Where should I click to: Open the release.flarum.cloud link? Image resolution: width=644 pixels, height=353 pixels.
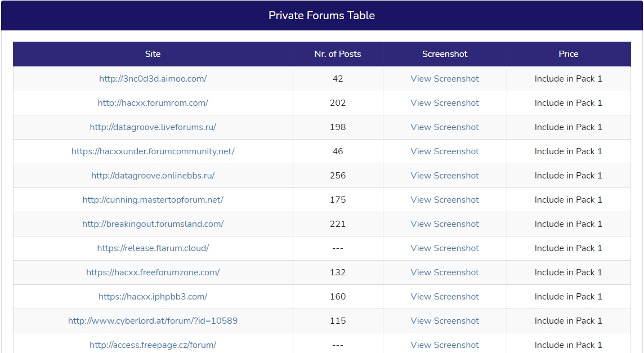coord(153,248)
